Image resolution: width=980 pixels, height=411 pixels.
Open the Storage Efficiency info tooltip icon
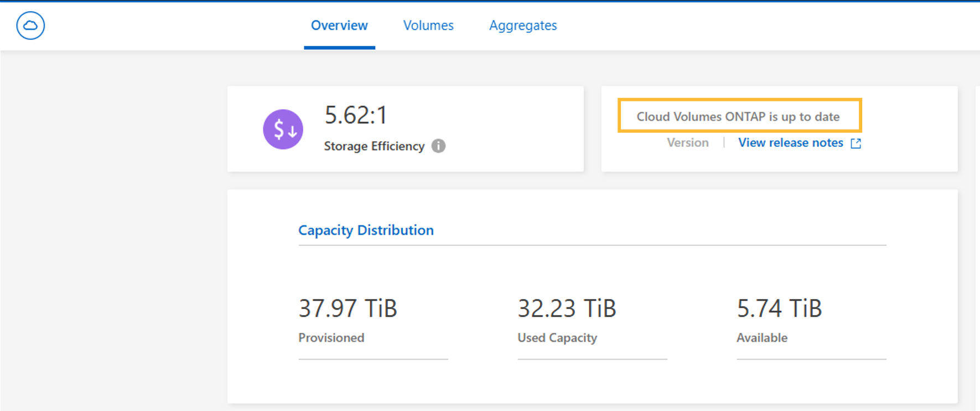[438, 146]
